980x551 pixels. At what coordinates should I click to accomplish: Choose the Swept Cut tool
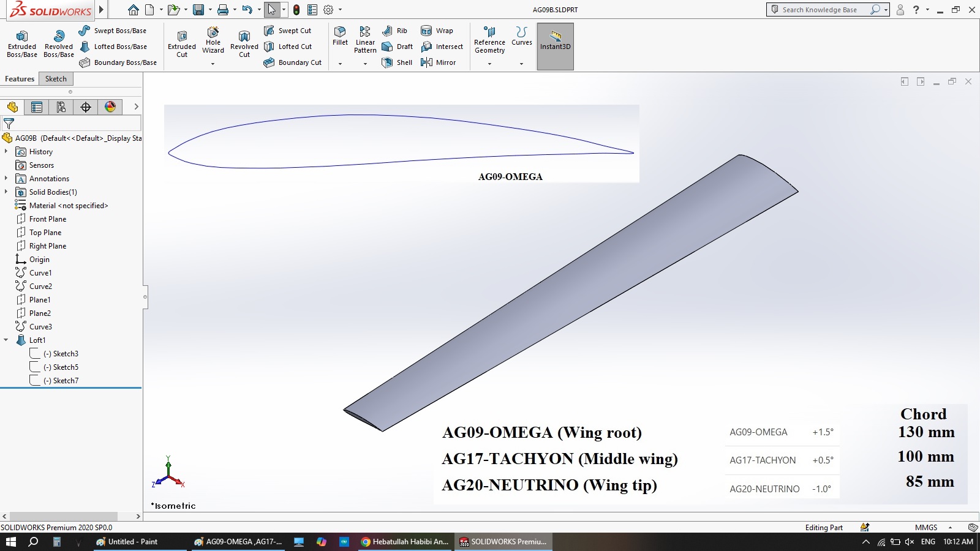coord(287,31)
